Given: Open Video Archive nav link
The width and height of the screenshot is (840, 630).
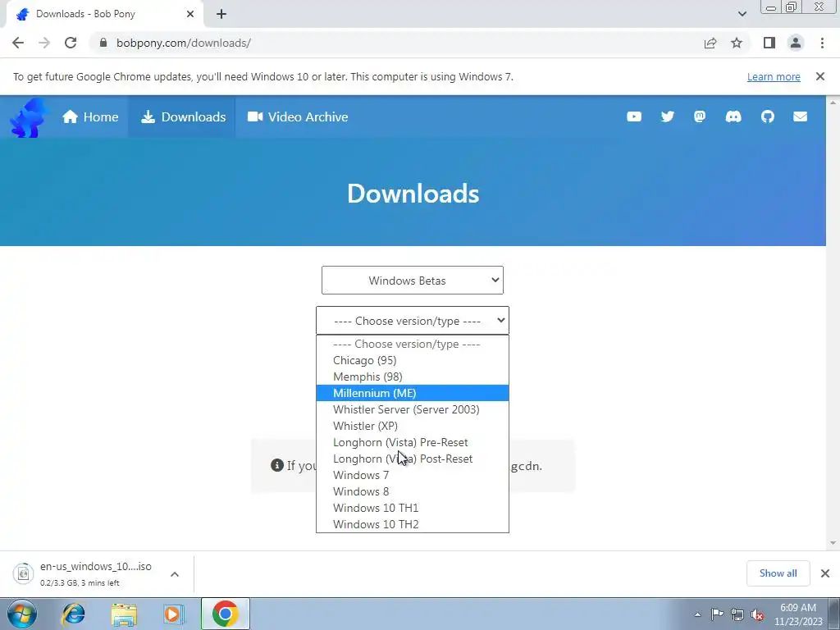Looking at the screenshot, I should (297, 116).
